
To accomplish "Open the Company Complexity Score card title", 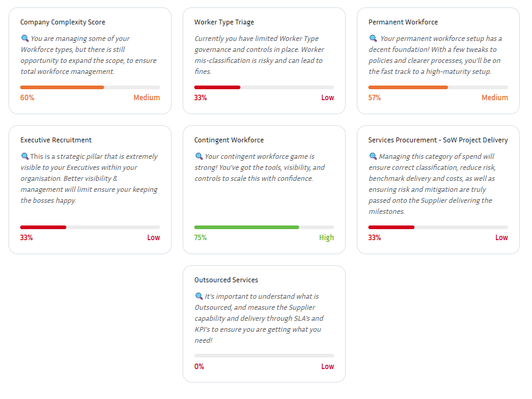I will pos(62,22).
